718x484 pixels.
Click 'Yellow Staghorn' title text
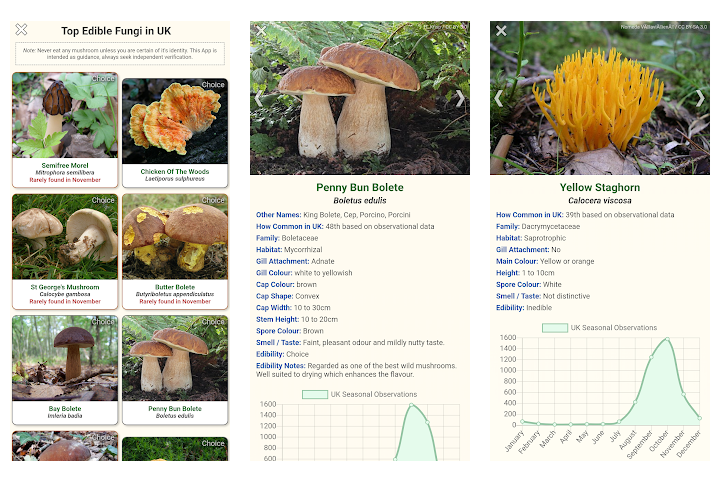(x=600, y=187)
